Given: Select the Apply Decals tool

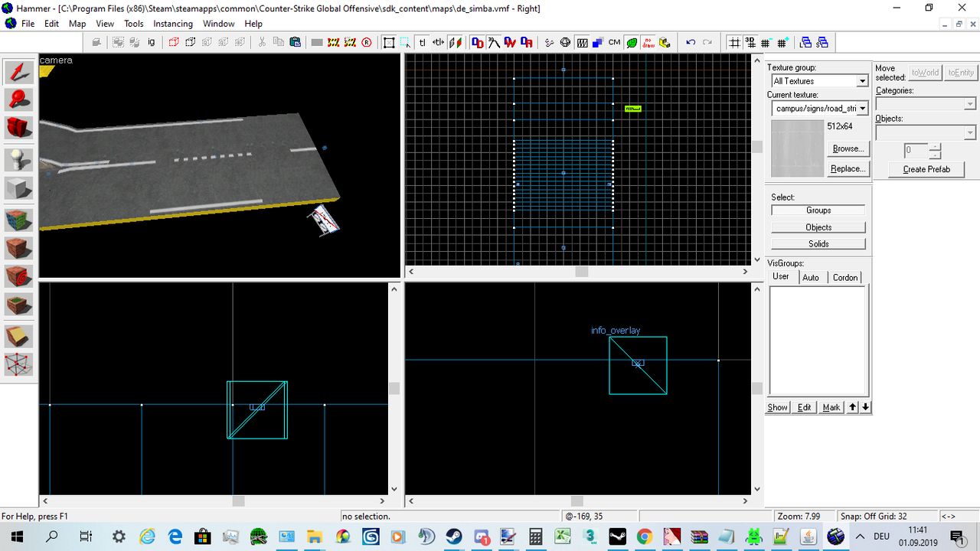Looking at the screenshot, I should point(19,276).
